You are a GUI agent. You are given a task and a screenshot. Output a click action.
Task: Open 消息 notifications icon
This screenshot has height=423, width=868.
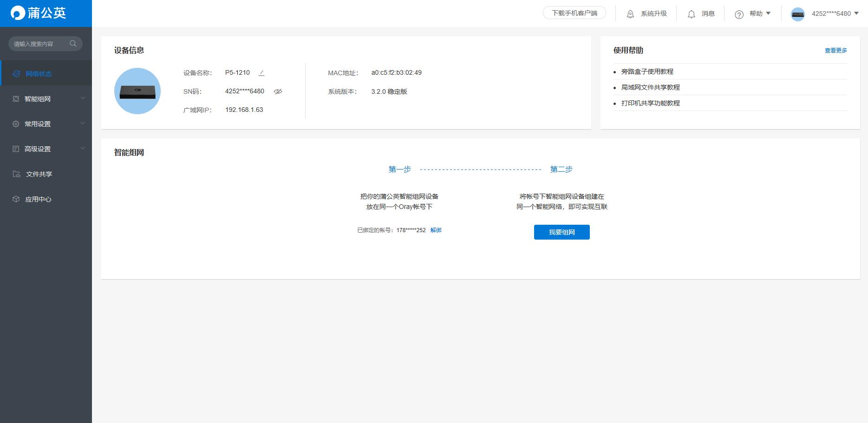pyautogui.click(x=691, y=13)
